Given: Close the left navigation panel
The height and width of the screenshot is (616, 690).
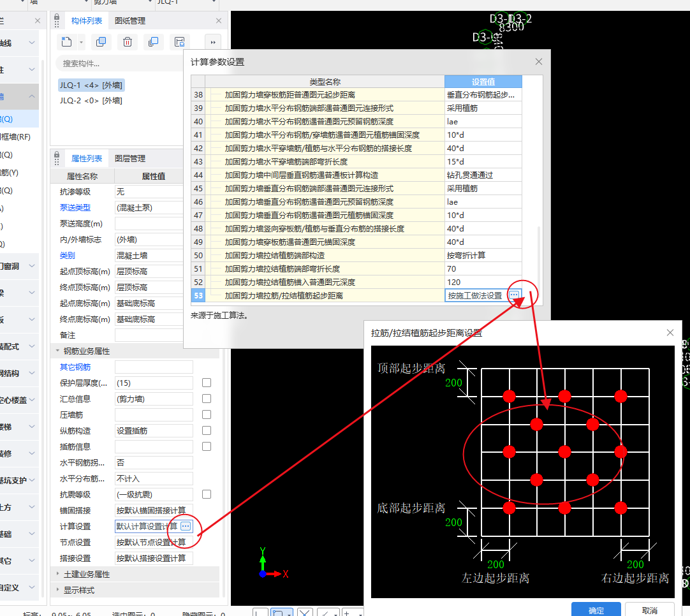Looking at the screenshot, I should tap(38, 20).
